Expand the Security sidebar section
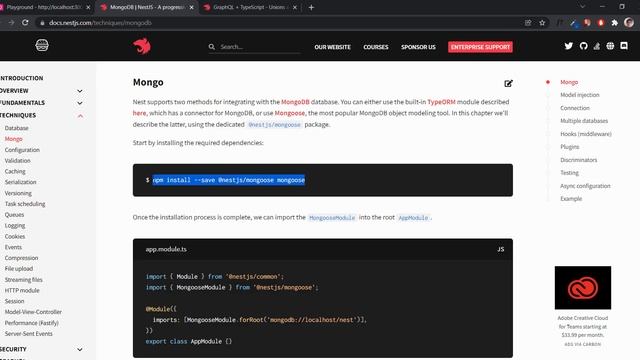The width and height of the screenshot is (640, 360). tap(80, 349)
